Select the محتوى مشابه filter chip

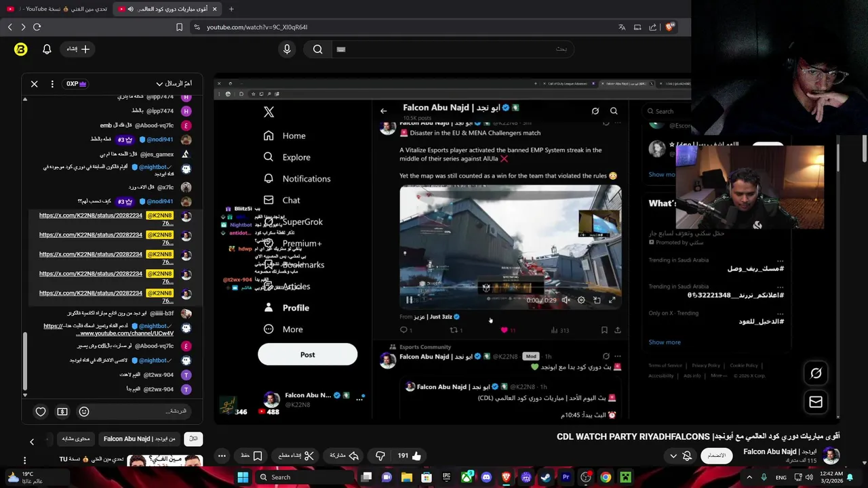[x=75, y=439]
